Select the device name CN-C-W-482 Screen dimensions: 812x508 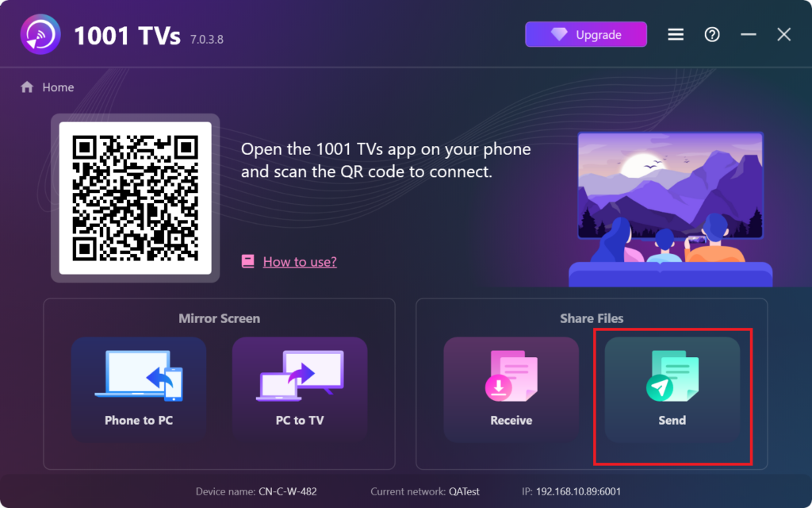click(x=287, y=491)
